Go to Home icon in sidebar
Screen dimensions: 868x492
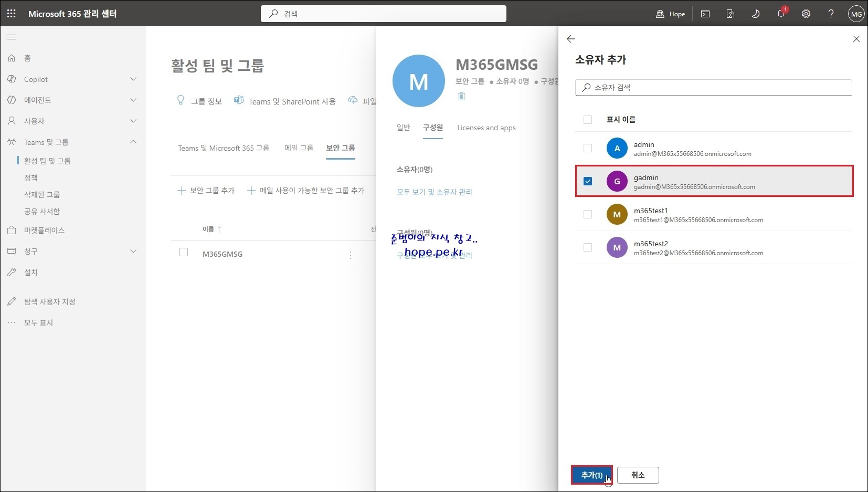[x=12, y=58]
